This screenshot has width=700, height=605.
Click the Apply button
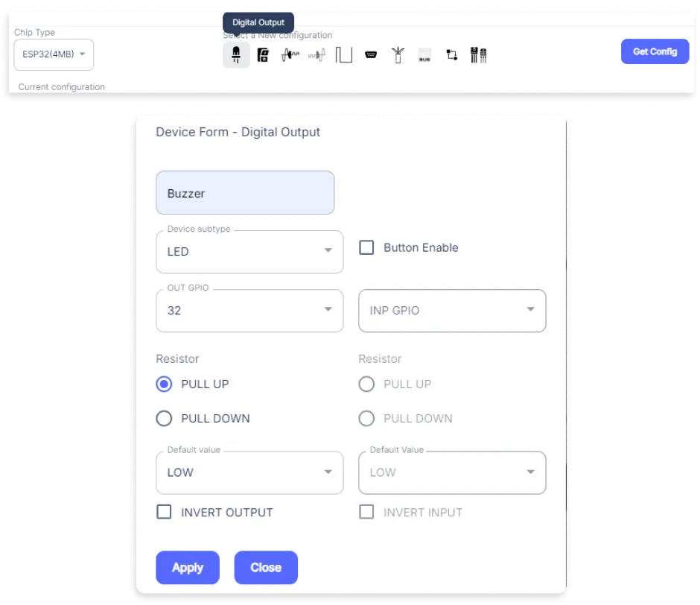pos(188,568)
